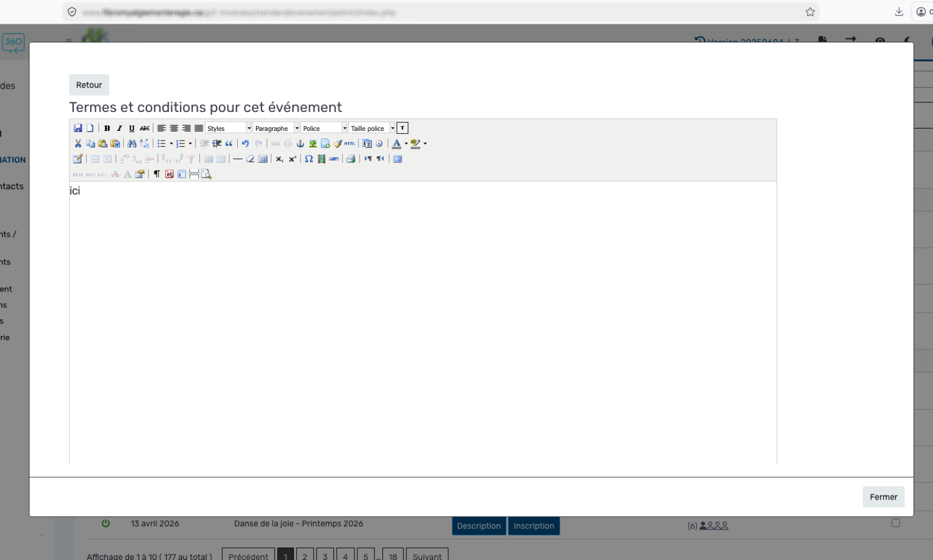Open the Taille police size dropdown
Screen dimensions: 933x560
click(372, 128)
